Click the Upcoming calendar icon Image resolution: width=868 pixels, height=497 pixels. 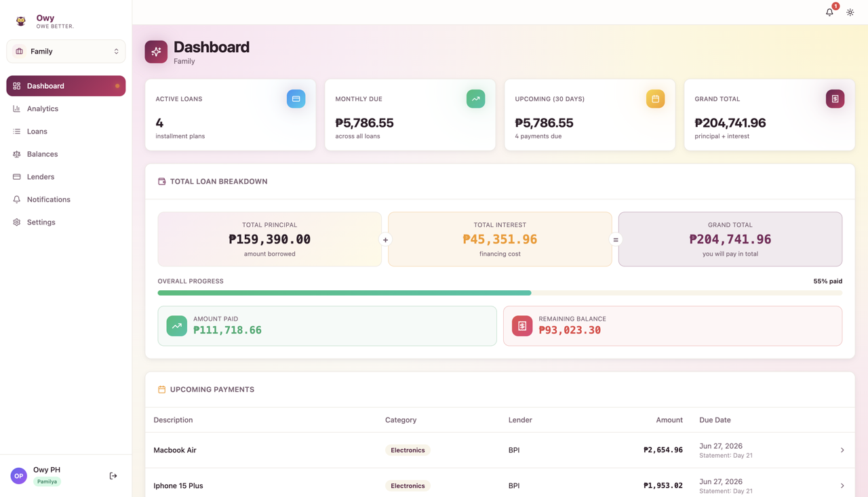(655, 99)
